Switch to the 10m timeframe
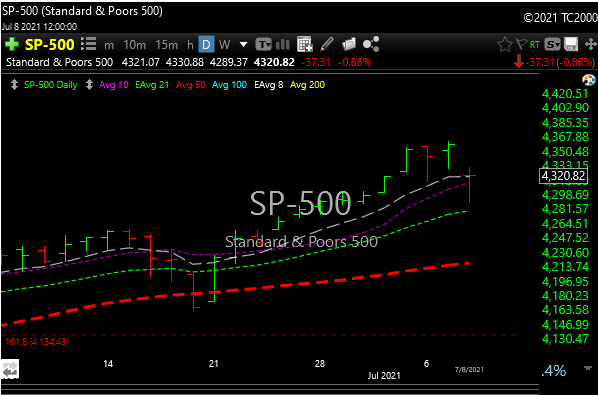 pos(135,45)
